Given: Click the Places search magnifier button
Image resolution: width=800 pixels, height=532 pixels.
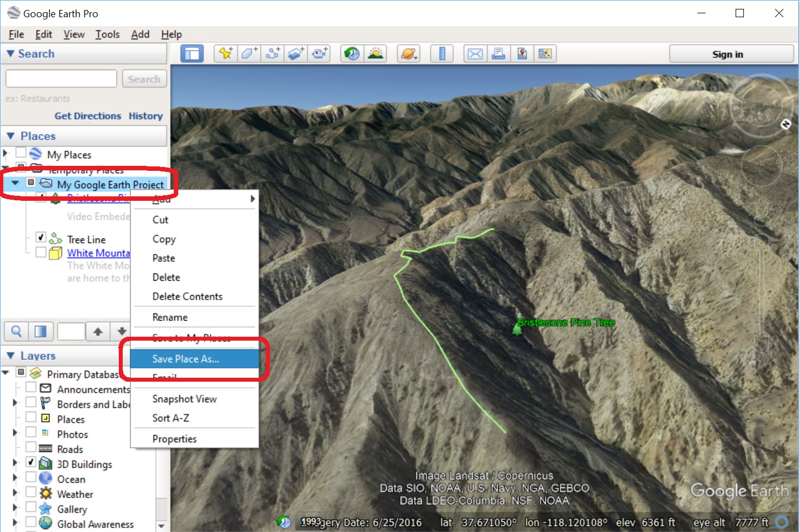Looking at the screenshot, I should [x=16, y=331].
